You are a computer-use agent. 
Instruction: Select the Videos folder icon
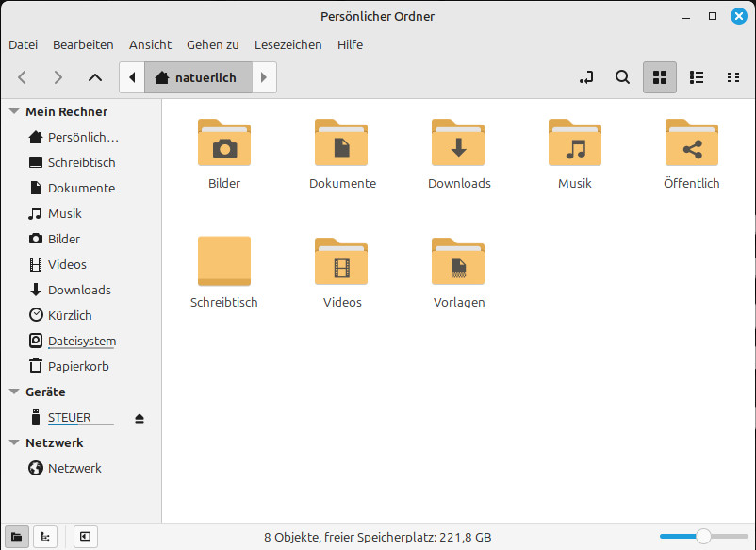point(341,261)
